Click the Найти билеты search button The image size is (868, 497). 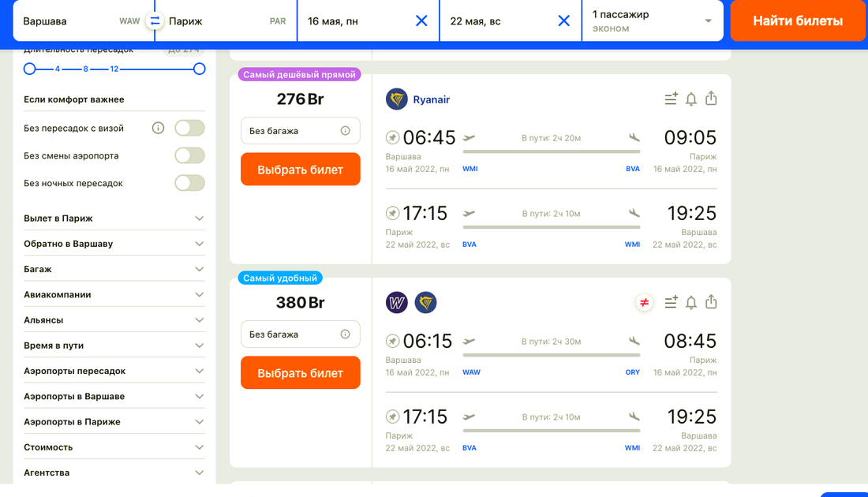798,21
